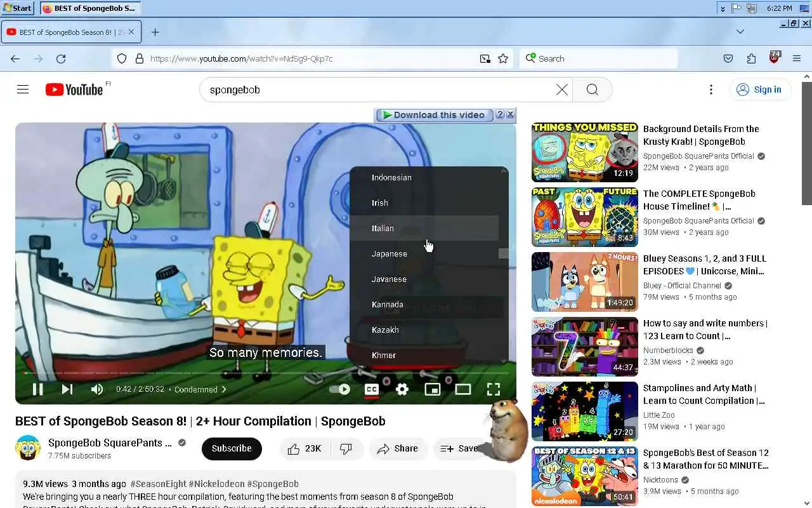Image resolution: width=812 pixels, height=508 pixels.
Task: Select Italian subtitle language
Action: pos(424,228)
